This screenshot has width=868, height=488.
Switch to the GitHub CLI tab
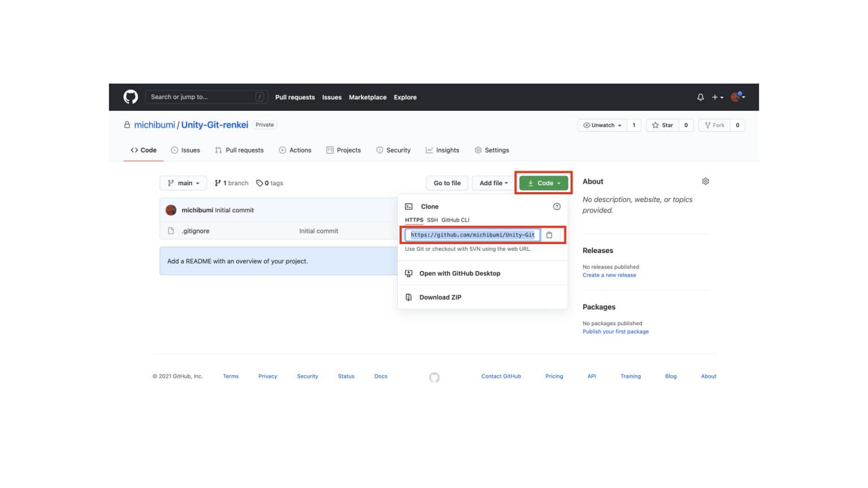click(455, 220)
